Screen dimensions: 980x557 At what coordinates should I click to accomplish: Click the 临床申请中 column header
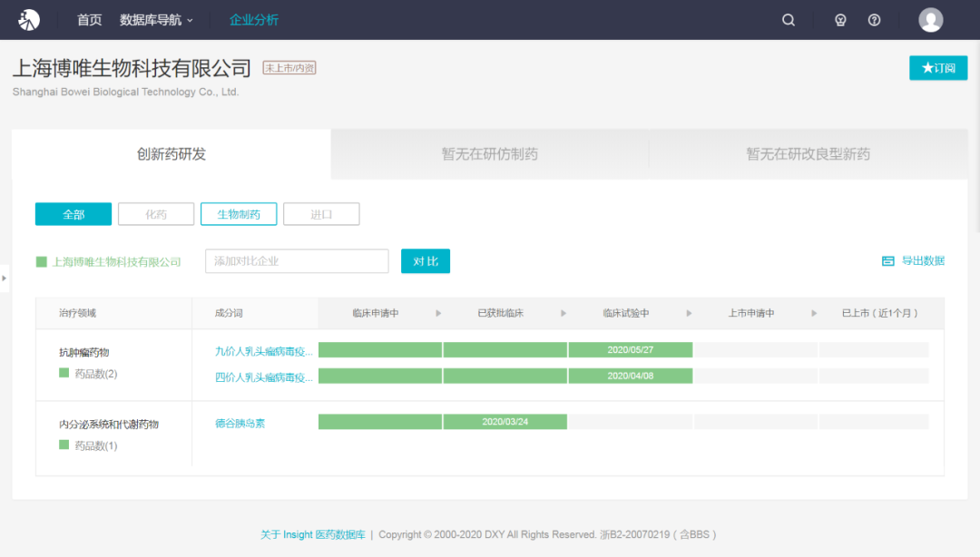tap(376, 313)
